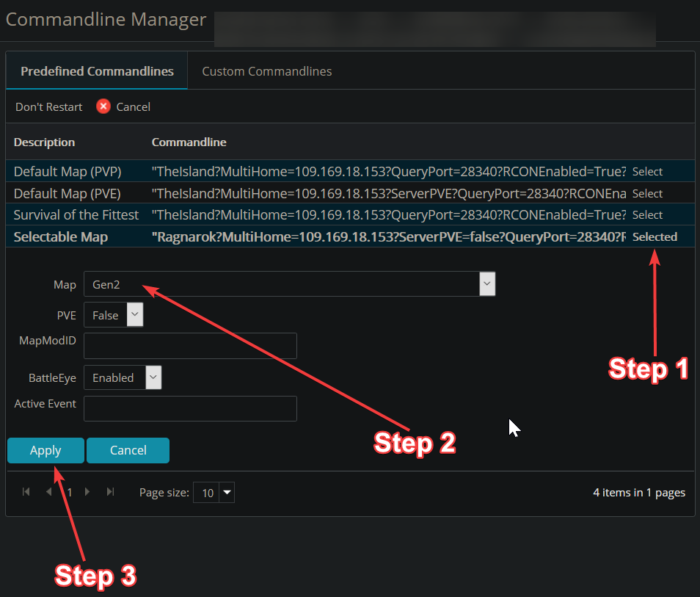Click the Don't Restart option
The height and width of the screenshot is (597, 700).
point(48,106)
